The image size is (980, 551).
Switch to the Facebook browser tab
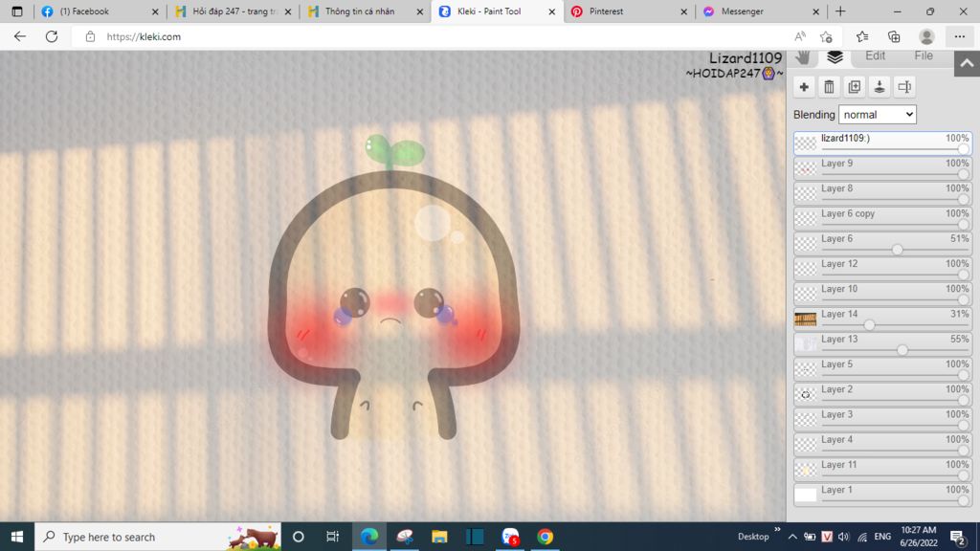100,11
